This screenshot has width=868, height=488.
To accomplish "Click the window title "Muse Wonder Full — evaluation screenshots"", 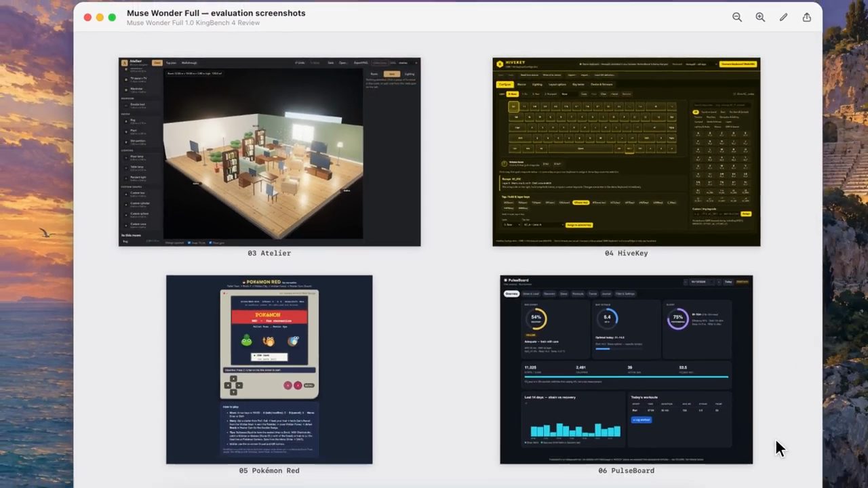I will [216, 13].
